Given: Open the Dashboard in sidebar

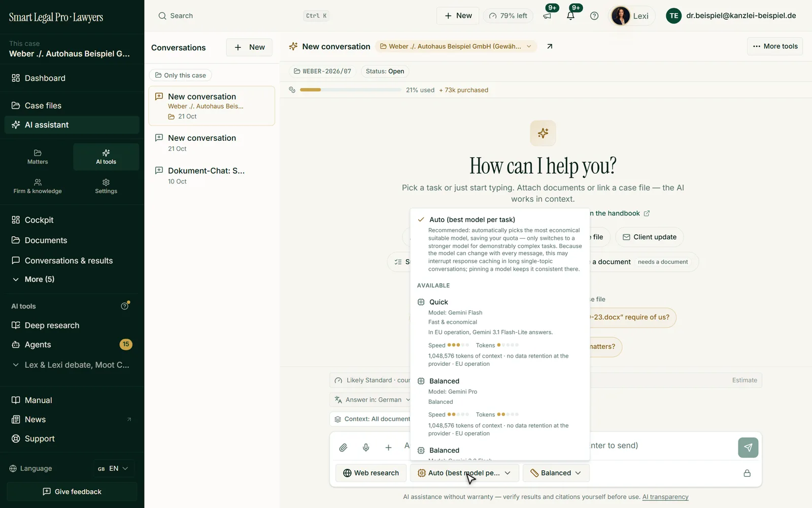Looking at the screenshot, I should pyautogui.click(x=72, y=78).
